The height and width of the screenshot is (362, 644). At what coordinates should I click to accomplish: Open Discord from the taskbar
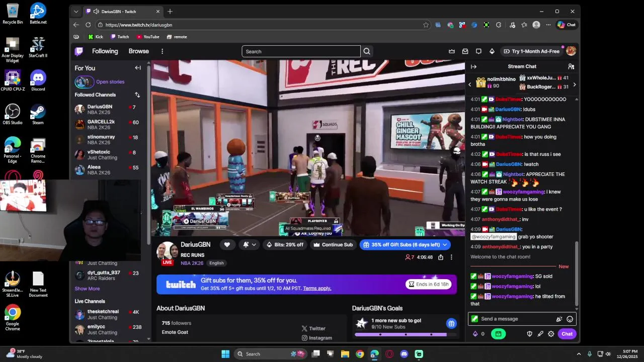[404, 354]
